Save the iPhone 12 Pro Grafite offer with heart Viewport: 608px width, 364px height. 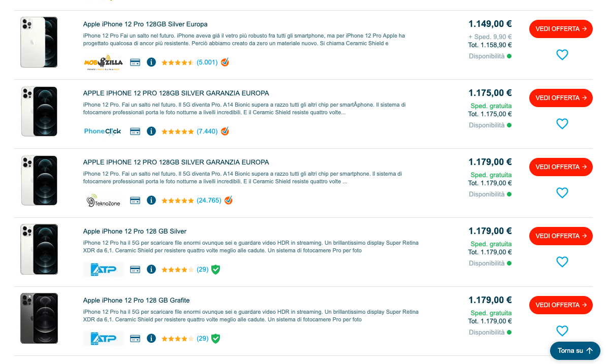click(x=562, y=331)
